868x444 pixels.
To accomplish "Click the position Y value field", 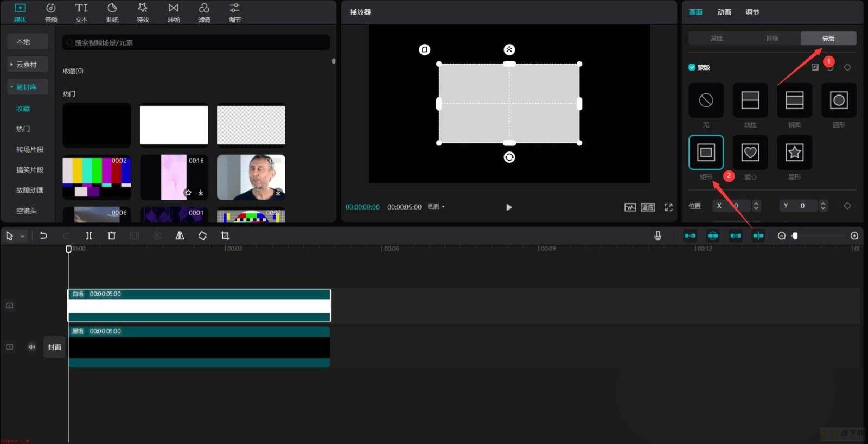I will (x=799, y=206).
